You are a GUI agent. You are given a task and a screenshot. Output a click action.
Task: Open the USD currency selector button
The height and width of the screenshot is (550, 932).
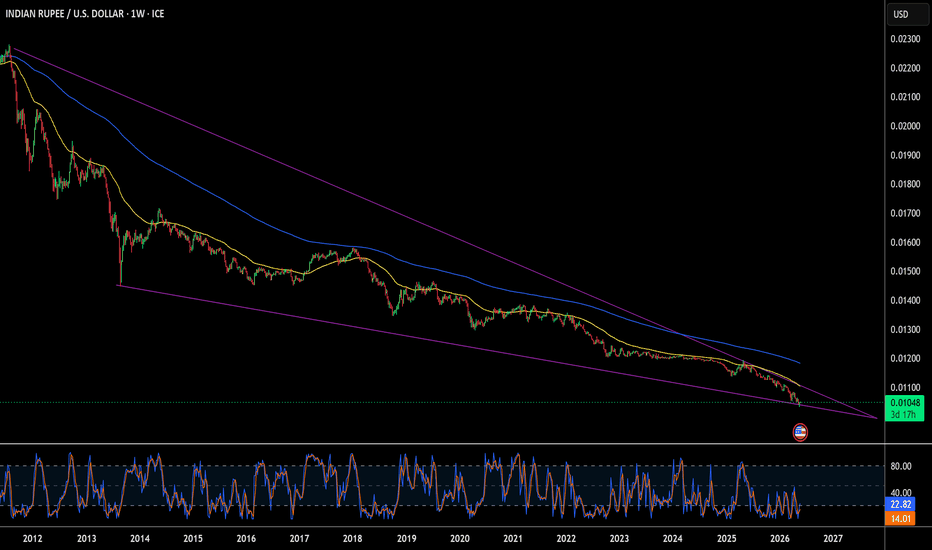(x=907, y=14)
